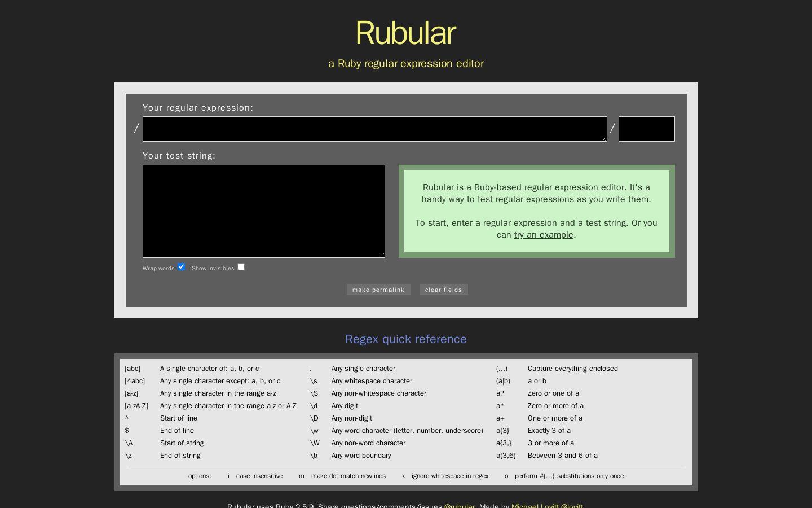Click the "Wrap words" label text

(158, 269)
